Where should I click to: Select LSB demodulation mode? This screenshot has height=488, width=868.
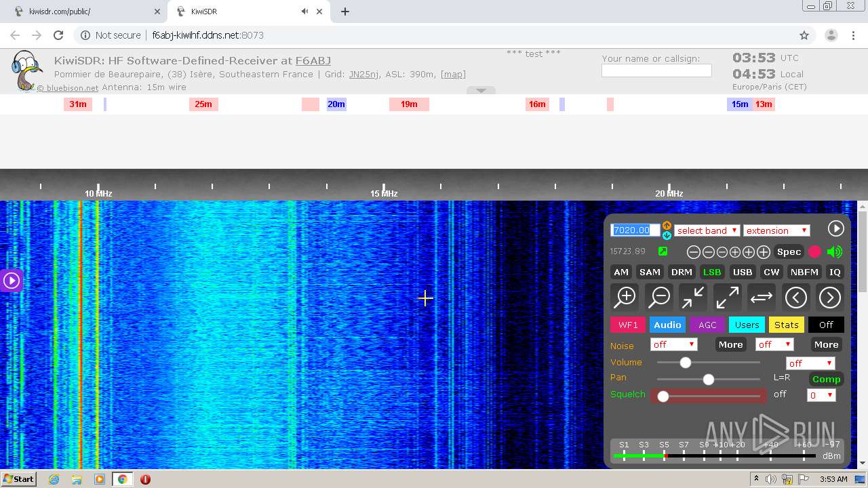point(712,272)
